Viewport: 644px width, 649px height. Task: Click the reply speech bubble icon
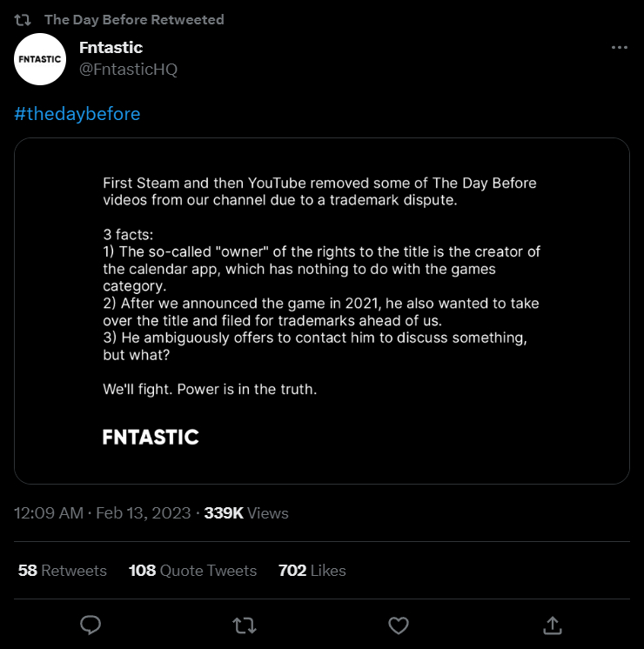coord(91,625)
